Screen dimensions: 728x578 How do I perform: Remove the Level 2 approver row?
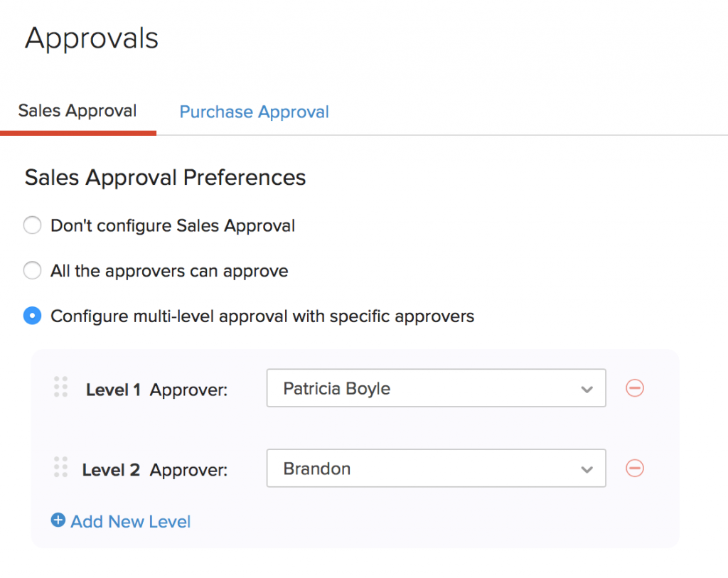pos(635,468)
